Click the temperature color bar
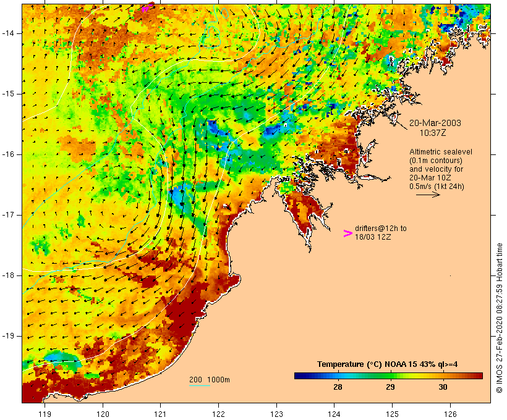 (388, 376)
